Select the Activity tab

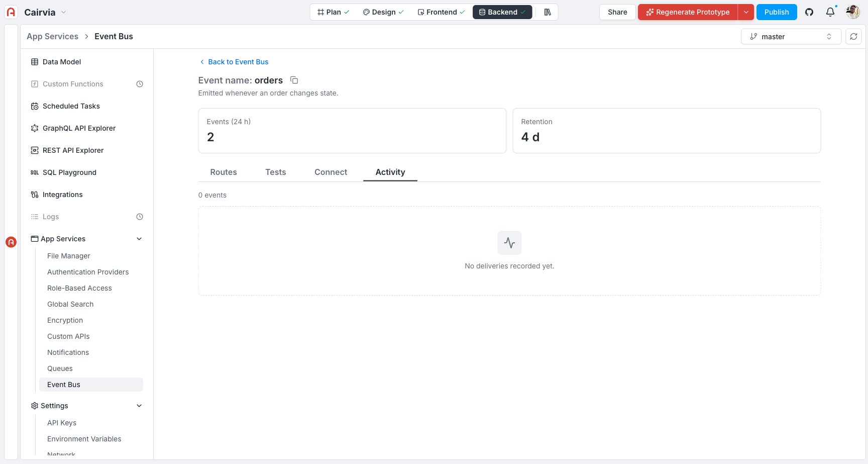pyautogui.click(x=390, y=172)
